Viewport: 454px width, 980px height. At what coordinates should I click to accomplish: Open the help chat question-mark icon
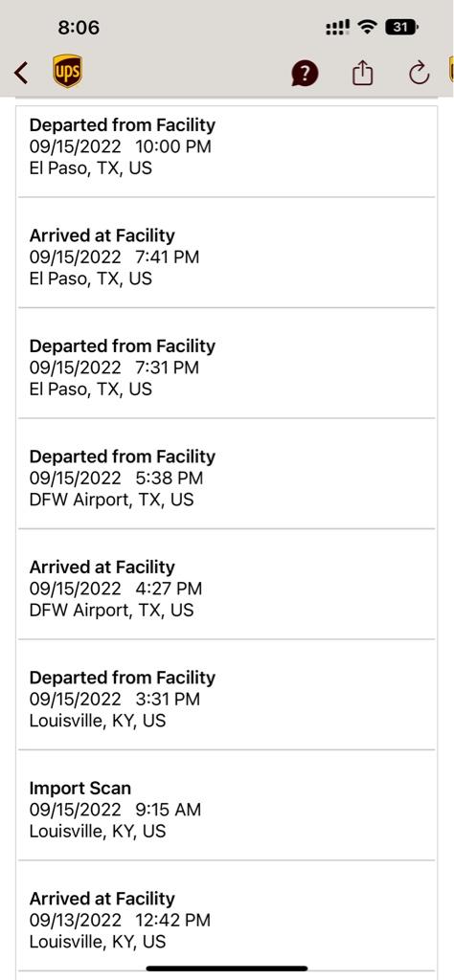[305, 75]
